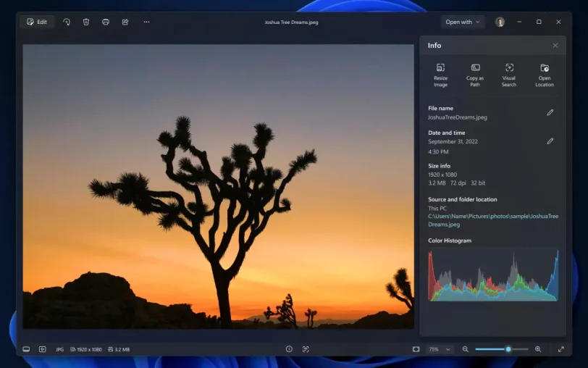The image size is (588, 368).
Task: Open the three-dot more options menu
Action: pos(146,22)
